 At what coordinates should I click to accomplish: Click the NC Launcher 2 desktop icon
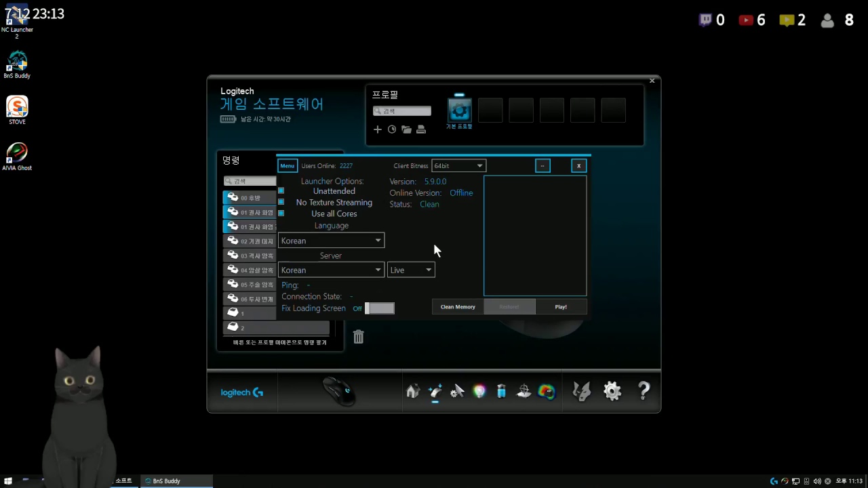click(x=17, y=22)
